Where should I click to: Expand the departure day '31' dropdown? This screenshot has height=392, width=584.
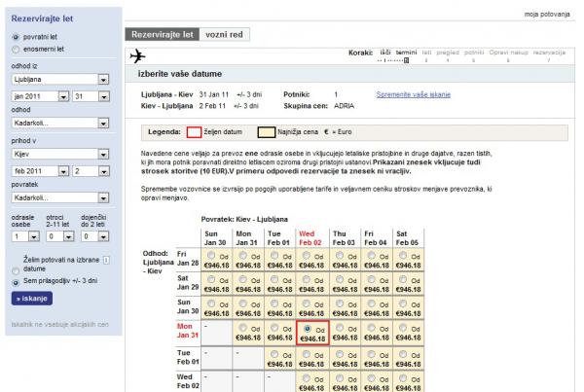(104, 95)
